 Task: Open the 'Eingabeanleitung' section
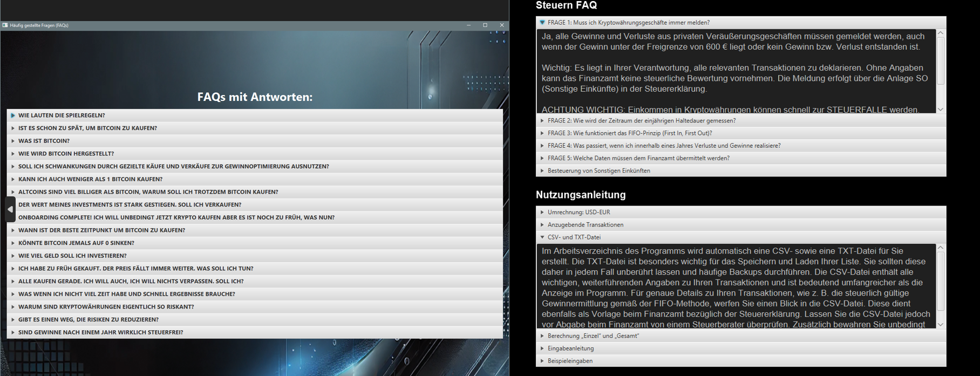click(x=741, y=348)
